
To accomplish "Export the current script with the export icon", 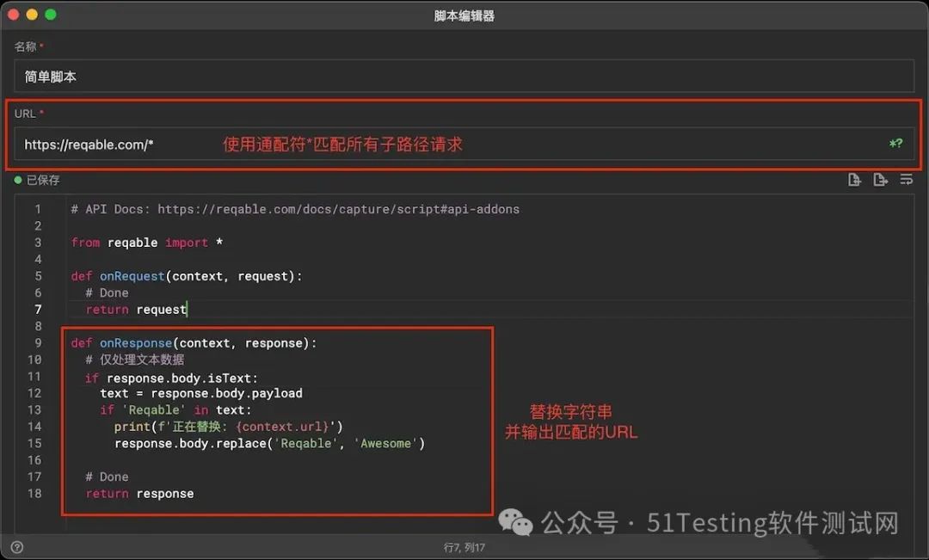I will [880, 180].
